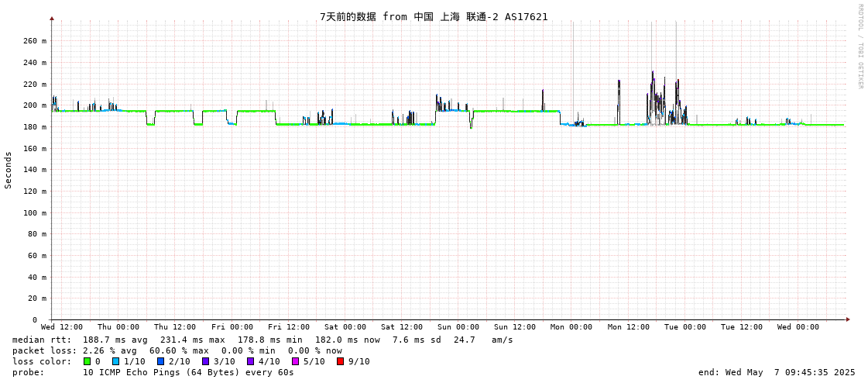Select the 'Sat 12:00' axis label
The width and height of the screenshot is (868, 383).
tap(402, 327)
